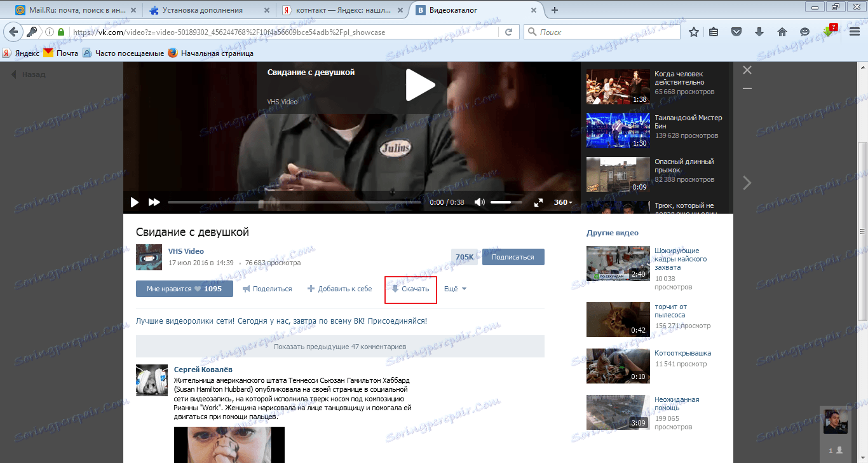This screenshot has height=463, width=868.
Task: Seek on the video progress bar
Action: [294, 202]
